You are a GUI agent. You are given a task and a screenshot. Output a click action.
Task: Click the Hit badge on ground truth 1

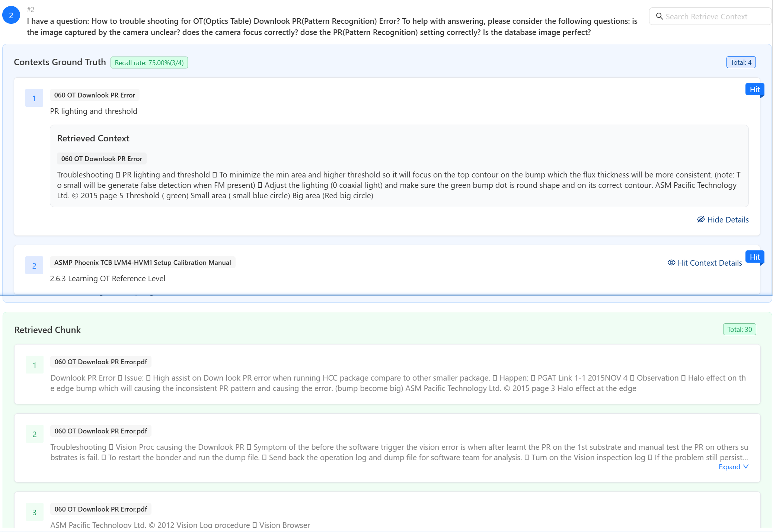[754, 90]
